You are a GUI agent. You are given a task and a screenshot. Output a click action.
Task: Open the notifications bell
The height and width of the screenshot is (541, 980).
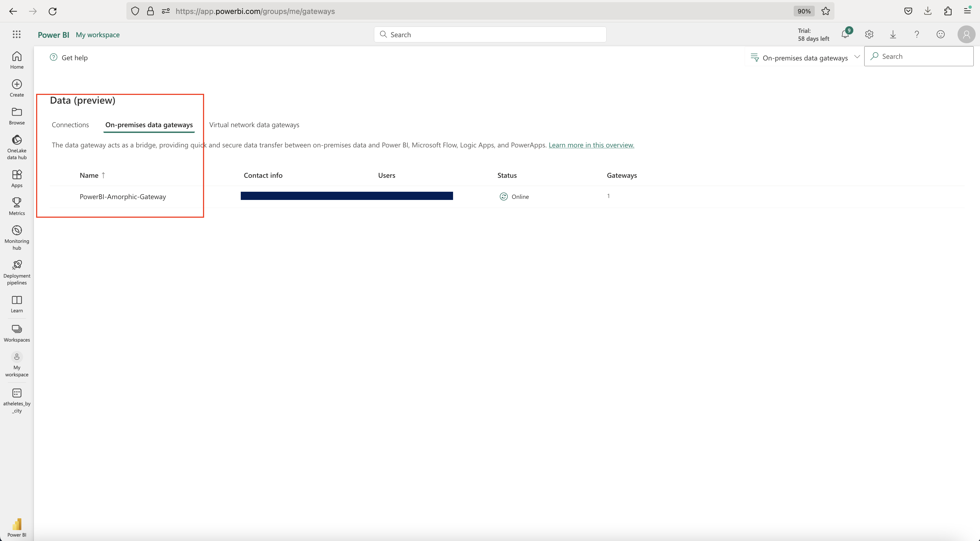(x=845, y=35)
